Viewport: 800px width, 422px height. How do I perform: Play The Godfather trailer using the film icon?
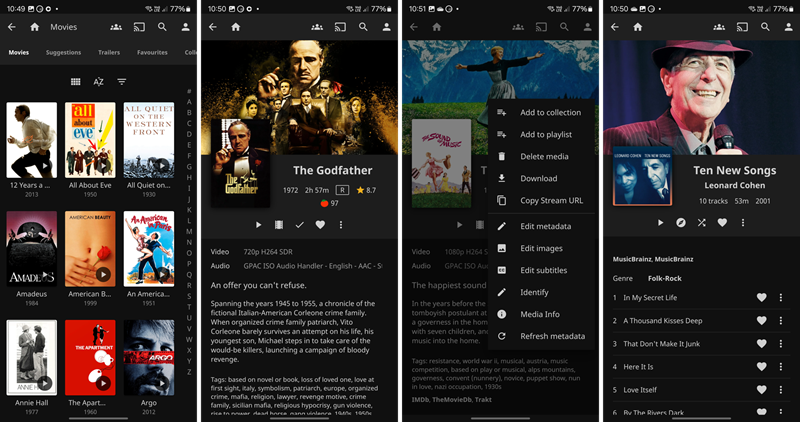pos(279,225)
